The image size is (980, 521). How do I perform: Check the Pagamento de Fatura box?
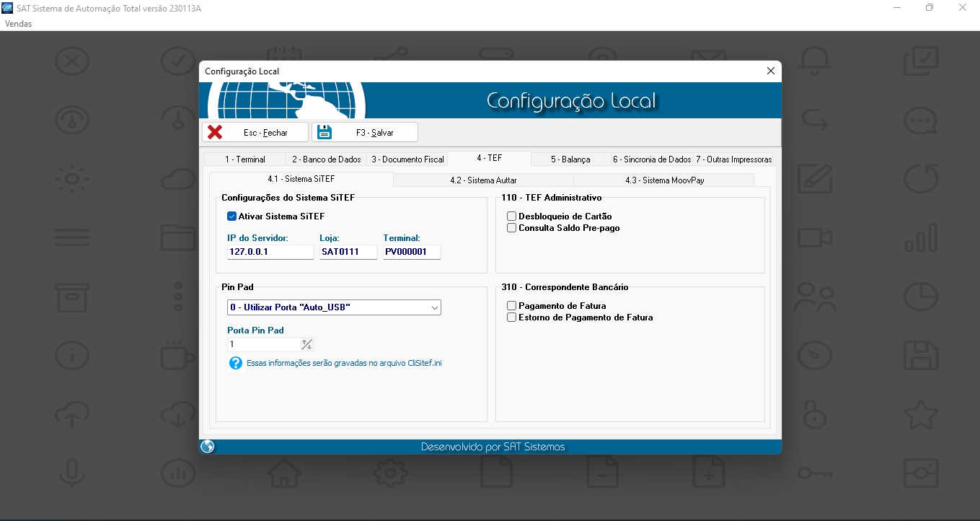(x=511, y=306)
